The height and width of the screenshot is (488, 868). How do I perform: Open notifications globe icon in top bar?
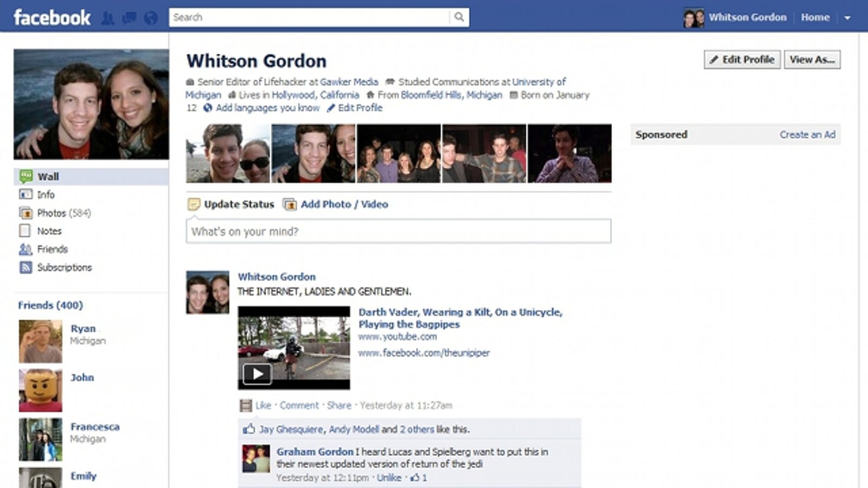(151, 18)
